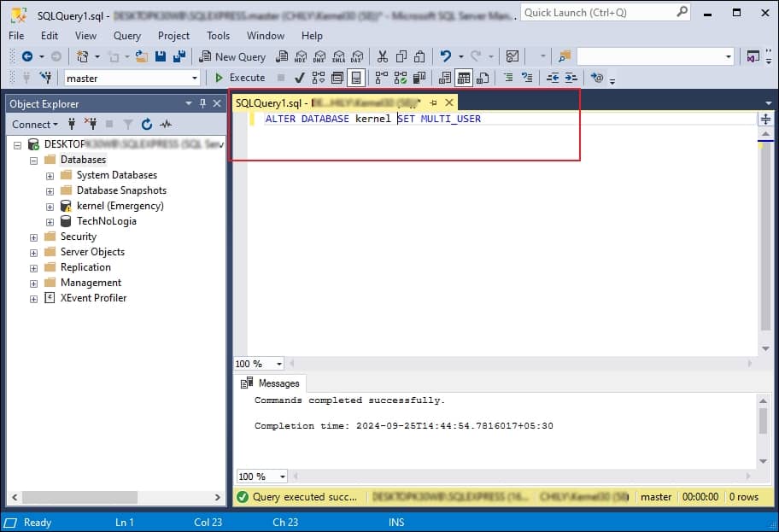Undo the last action
This screenshot has height=532, width=779.
(446, 56)
